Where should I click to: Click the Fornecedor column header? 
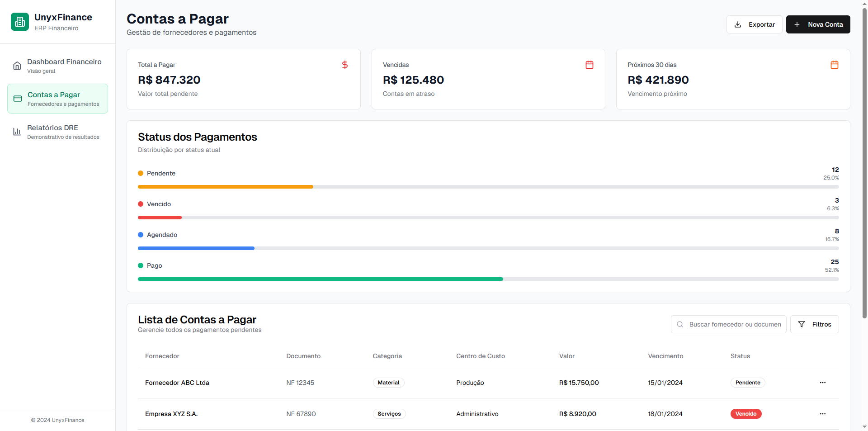click(x=162, y=356)
